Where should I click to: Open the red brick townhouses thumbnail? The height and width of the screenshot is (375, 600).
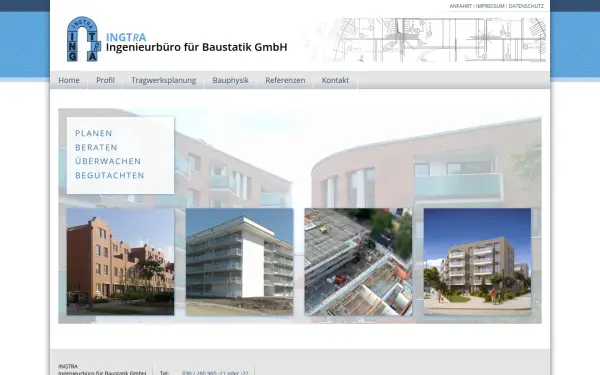tap(120, 262)
